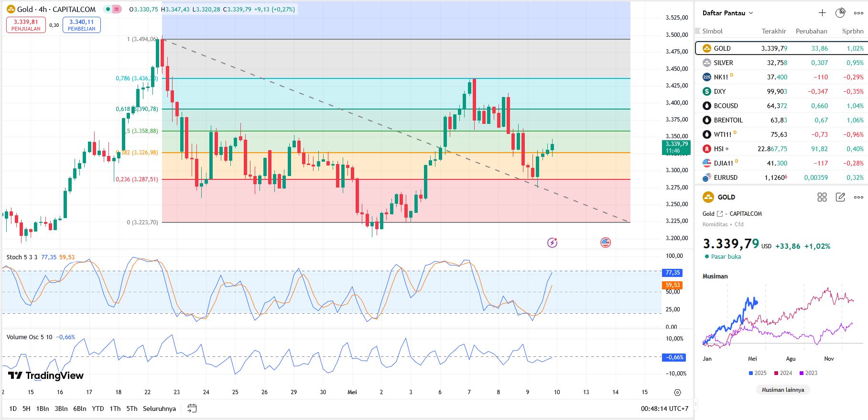Click the purple lightning event icon
Viewport: 868px width, 420px height.
pos(552,243)
